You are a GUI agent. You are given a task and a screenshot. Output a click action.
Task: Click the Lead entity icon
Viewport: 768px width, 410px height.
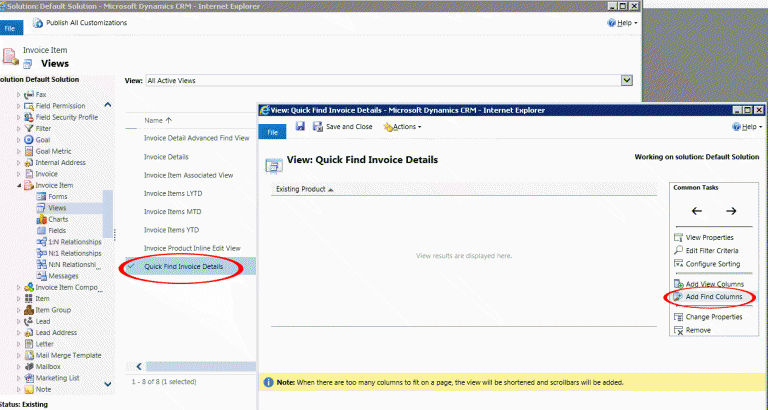coord(29,321)
